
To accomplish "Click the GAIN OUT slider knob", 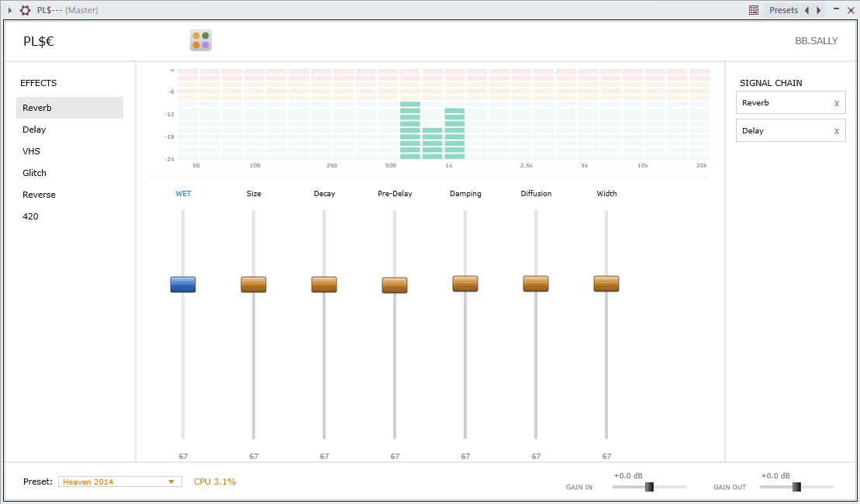I will click(x=797, y=487).
